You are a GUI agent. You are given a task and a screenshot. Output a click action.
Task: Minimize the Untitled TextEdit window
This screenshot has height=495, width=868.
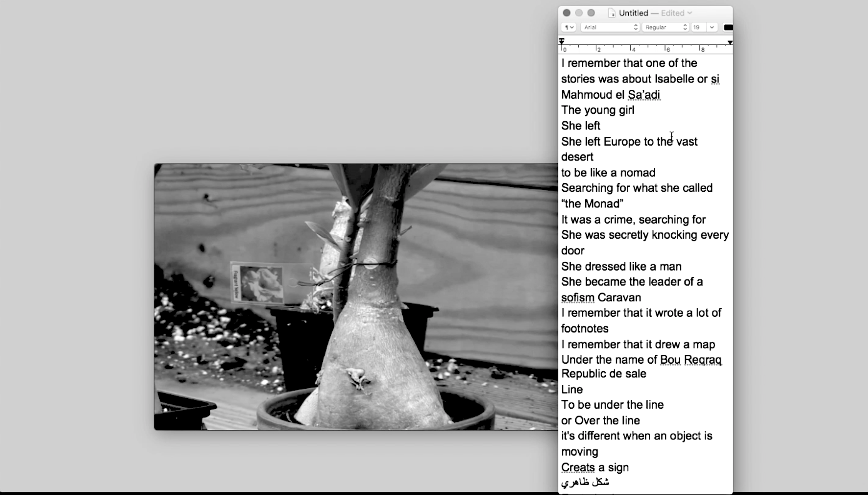coord(579,12)
